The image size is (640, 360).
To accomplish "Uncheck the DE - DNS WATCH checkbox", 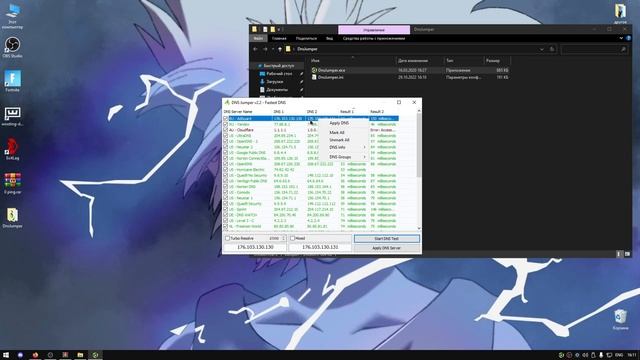I will click(x=225, y=215).
